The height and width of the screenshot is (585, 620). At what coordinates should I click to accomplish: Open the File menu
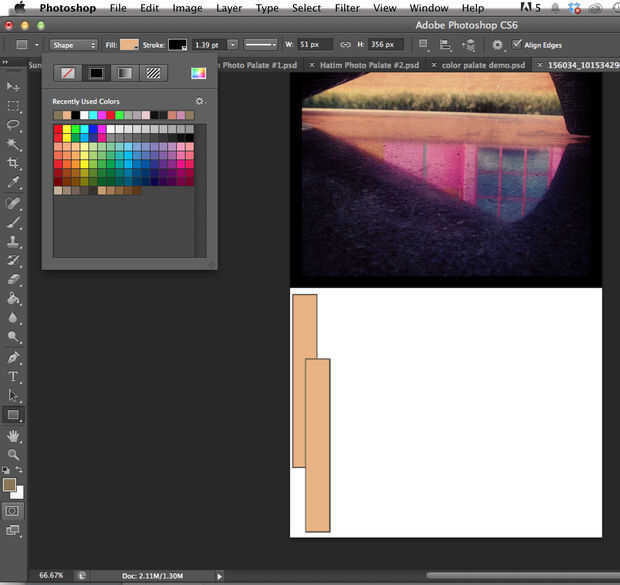click(x=118, y=8)
